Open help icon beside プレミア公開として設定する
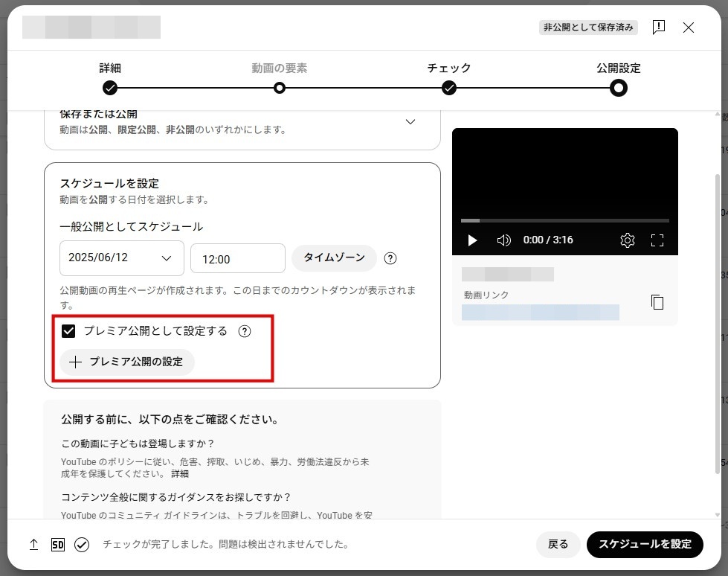The width and height of the screenshot is (728, 576). click(244, 331)
